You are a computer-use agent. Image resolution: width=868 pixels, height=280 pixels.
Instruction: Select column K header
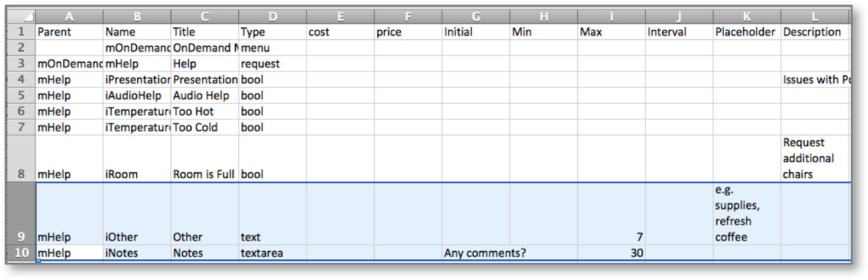747,17
